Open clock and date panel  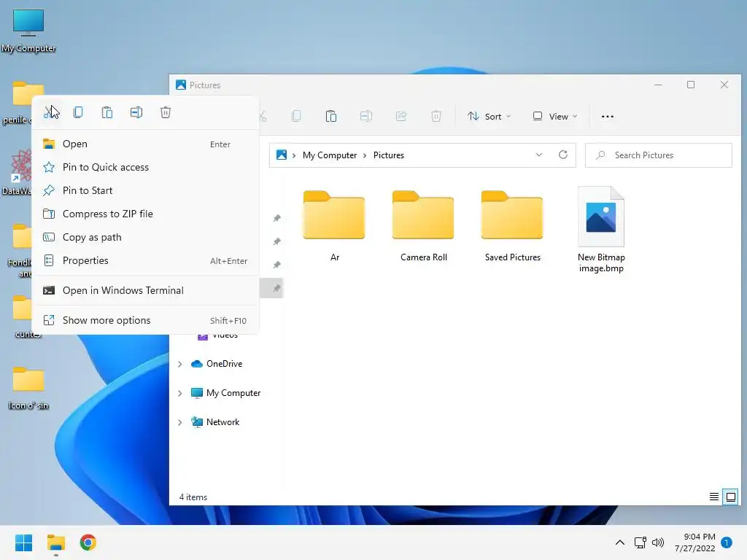[695, 542]
